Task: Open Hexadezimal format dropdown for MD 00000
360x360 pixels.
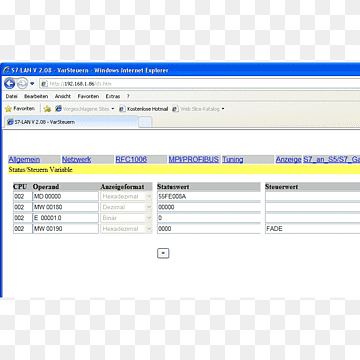Action: [x=126, y=196]
